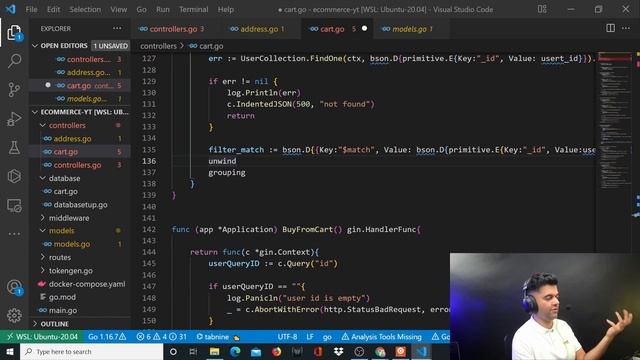Switch to the controllers.go editor tab
The image size is (640, 360).
(173, 29)
